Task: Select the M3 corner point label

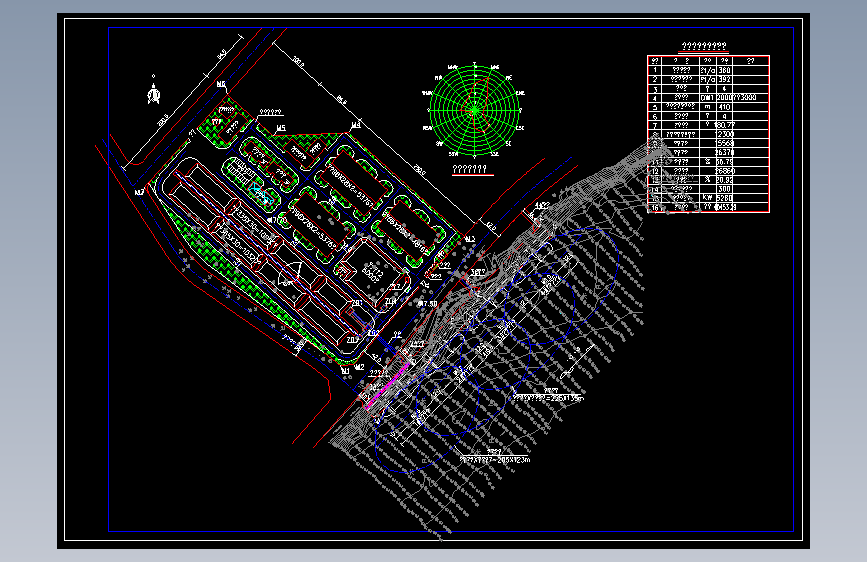Action: point(470,239)
